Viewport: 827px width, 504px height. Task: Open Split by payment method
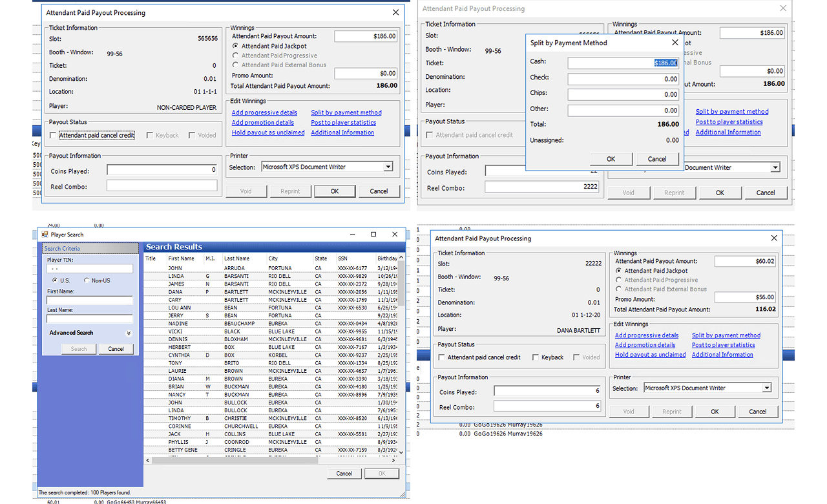click(x=346, y=112)
